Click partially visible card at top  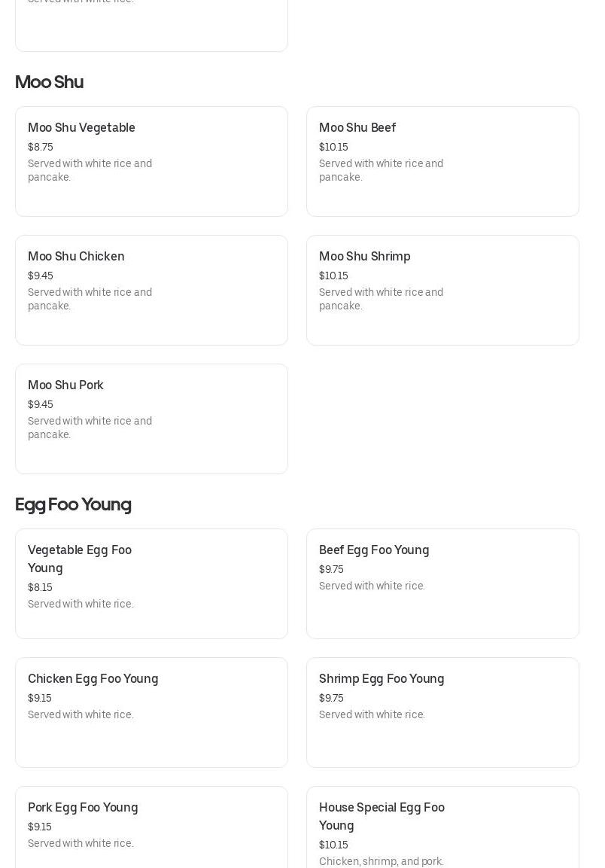(x=151, y=26)
